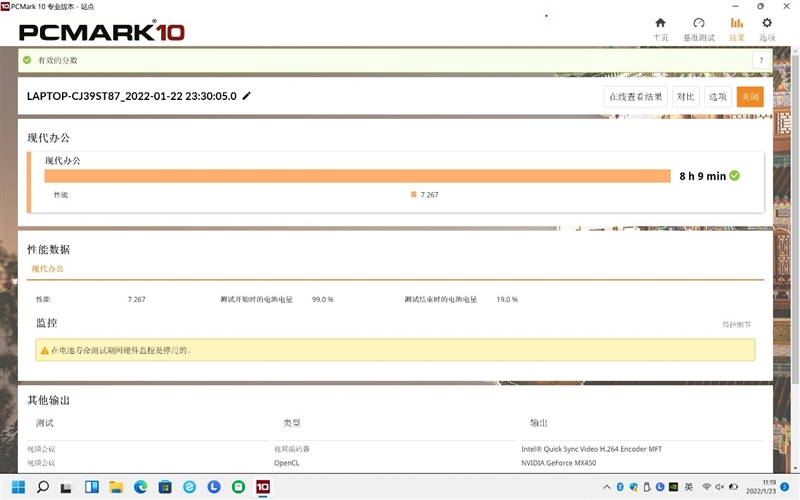
Task: Select the Results bar-chart icon
Action: (737, 23)
